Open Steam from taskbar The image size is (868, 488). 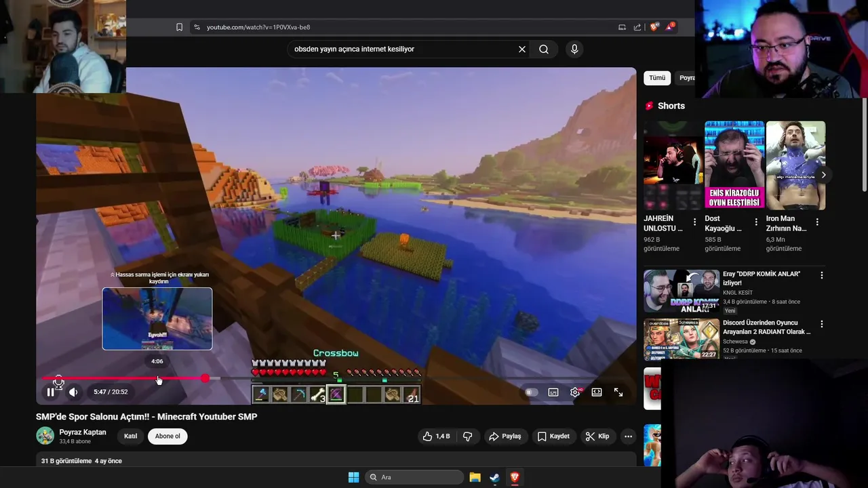click(x=495, y=477)
